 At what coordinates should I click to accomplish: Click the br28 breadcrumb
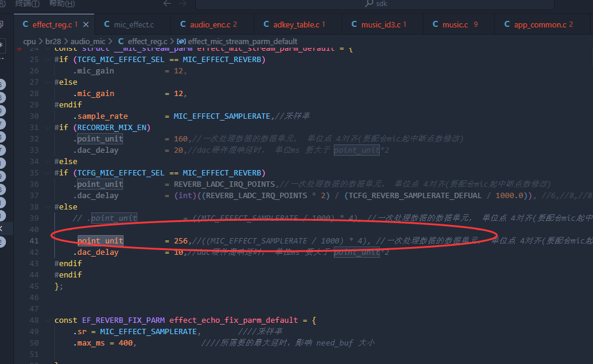coord(53,41)
